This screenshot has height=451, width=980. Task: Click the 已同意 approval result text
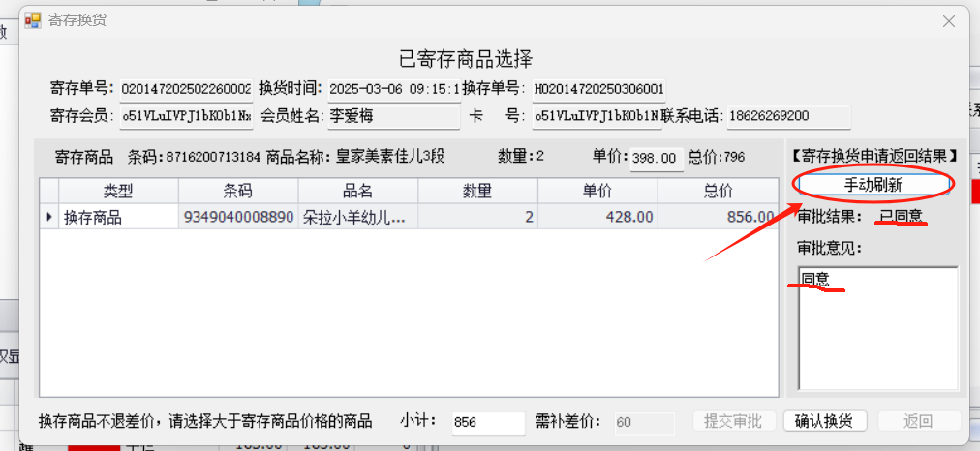coord(901,216)
